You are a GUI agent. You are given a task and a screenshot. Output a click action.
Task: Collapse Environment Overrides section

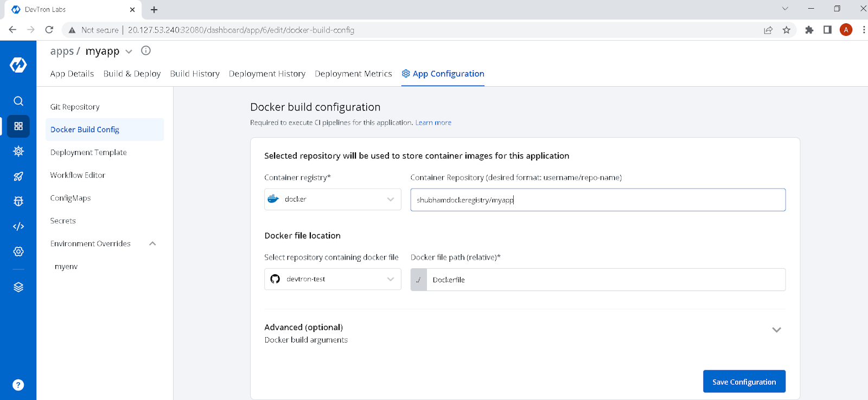[x=152, y=244]
